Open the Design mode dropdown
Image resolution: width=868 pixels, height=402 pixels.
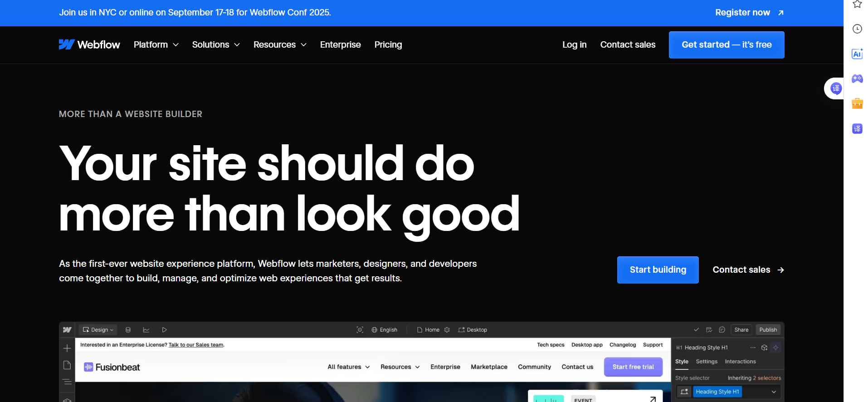[98, 330]
